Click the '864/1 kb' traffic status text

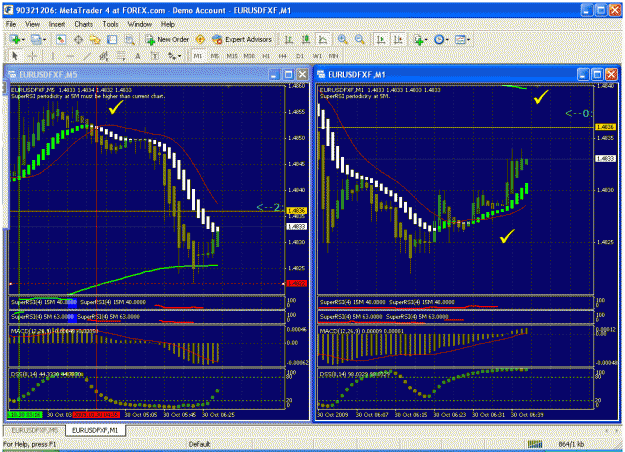pos(571,444)
